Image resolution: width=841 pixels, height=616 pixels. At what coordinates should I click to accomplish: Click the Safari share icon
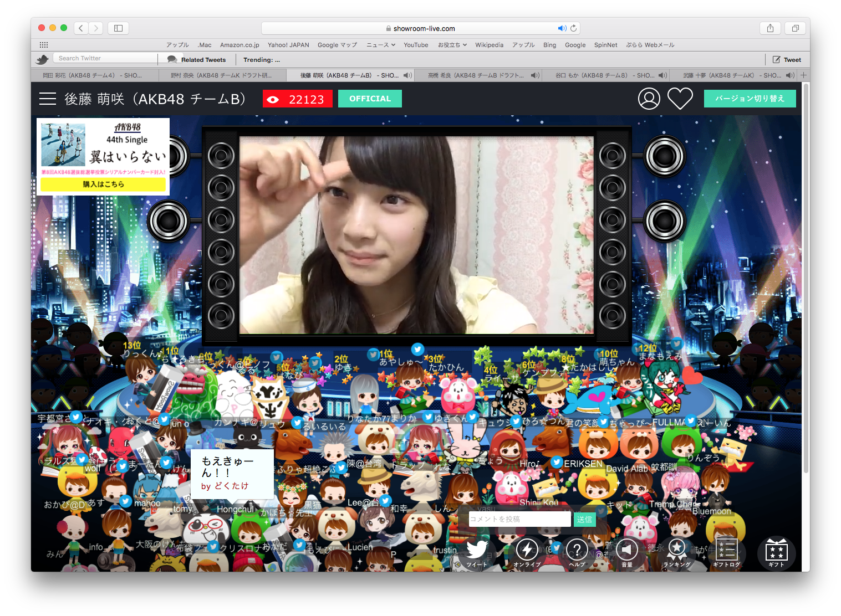point(770,28)
